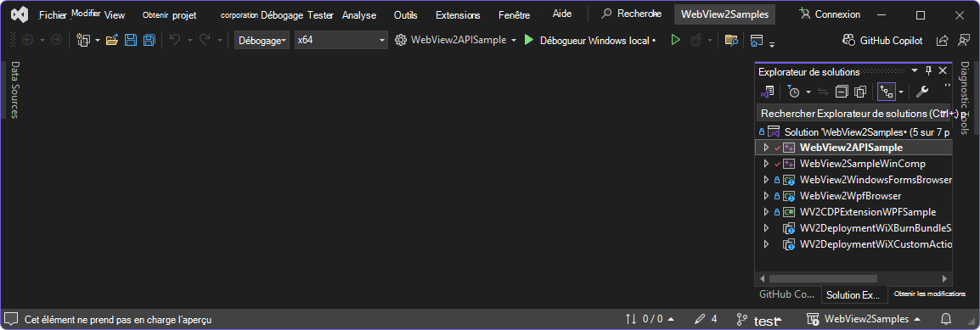The image size is (980, 330).
Task: Click the Connexion sign-in button
Action: pyautogui.click(x=830, y=14)
